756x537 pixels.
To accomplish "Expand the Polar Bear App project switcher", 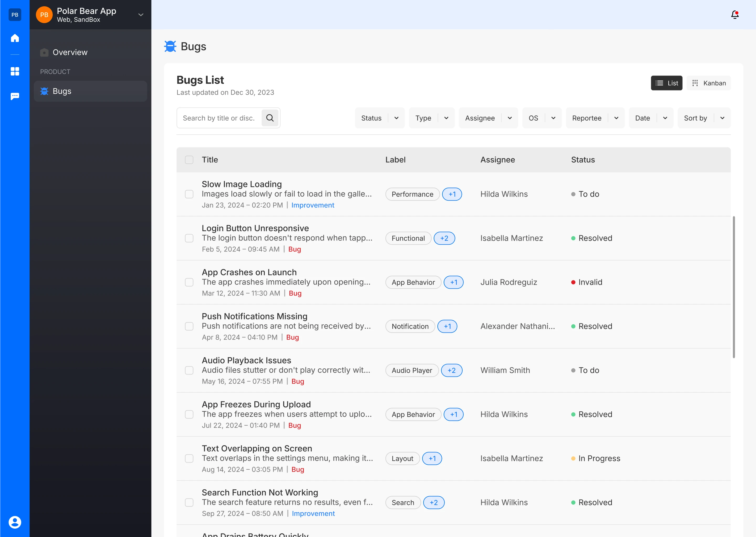I will [141, 14].
